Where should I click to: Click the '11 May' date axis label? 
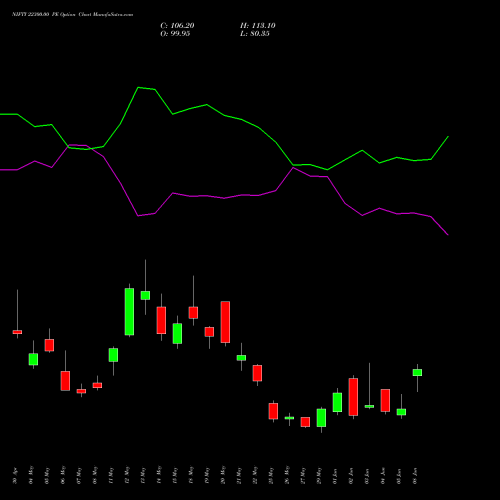pos(111,475)
